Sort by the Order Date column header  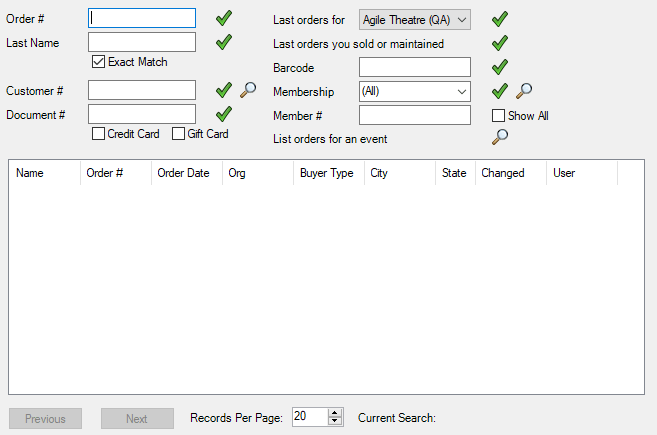point(187,173)
